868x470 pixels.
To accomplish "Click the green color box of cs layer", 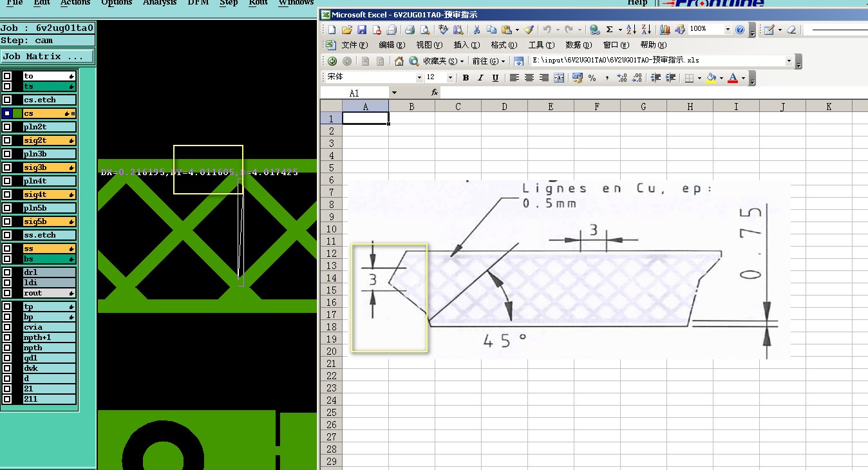I will (17, 113).
